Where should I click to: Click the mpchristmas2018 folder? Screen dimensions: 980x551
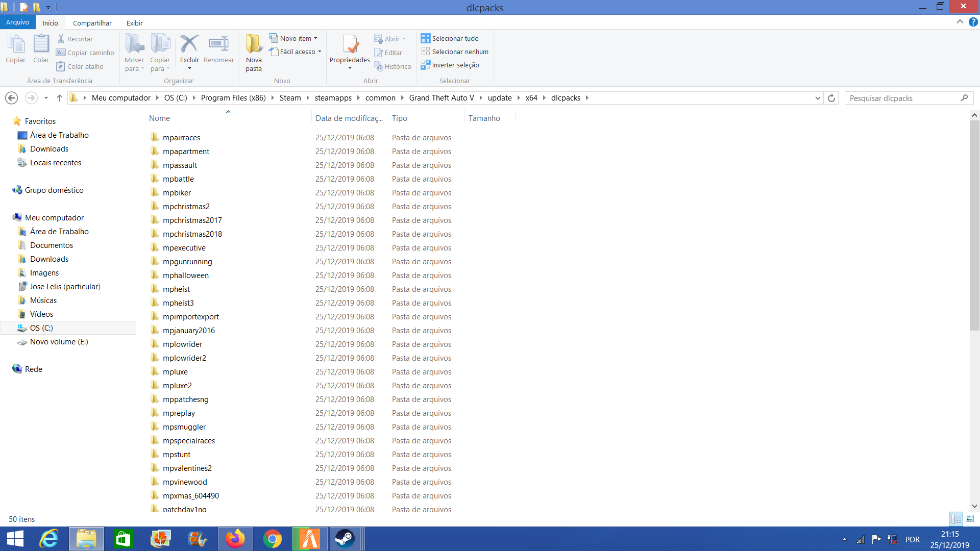(192, 234)
